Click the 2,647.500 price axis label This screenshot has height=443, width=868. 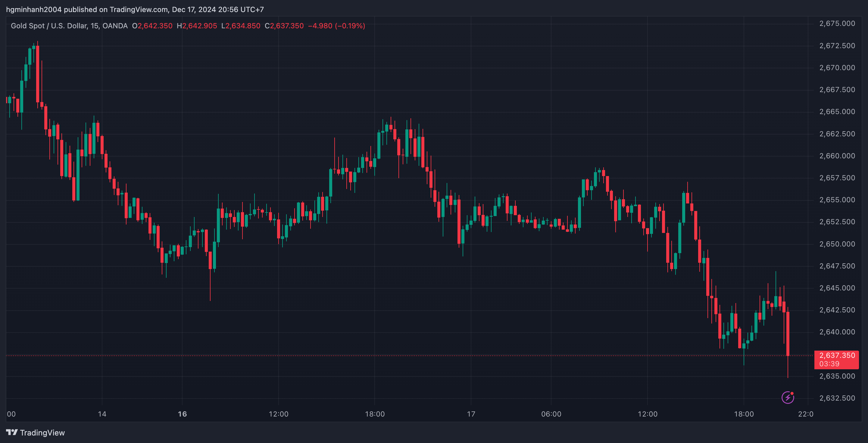[x=837, y=266]
